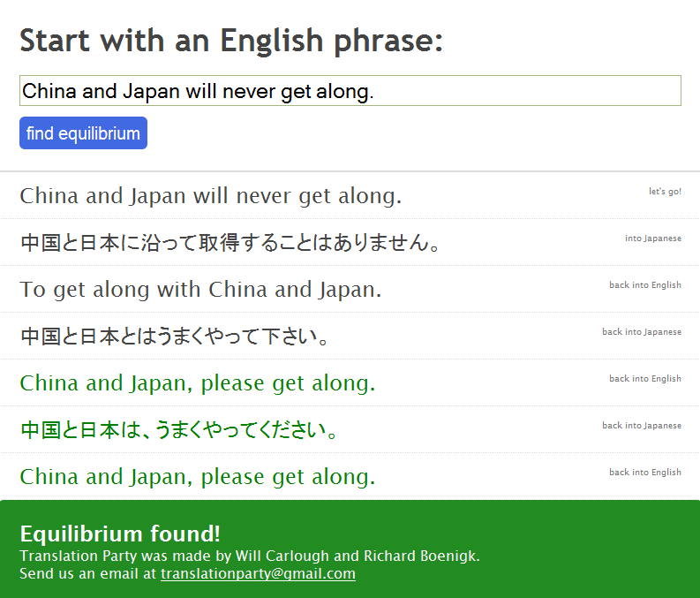
Task: Click the Japanese line 中国と日本とはうまくやって下さい。
Action: coord(176,337)
